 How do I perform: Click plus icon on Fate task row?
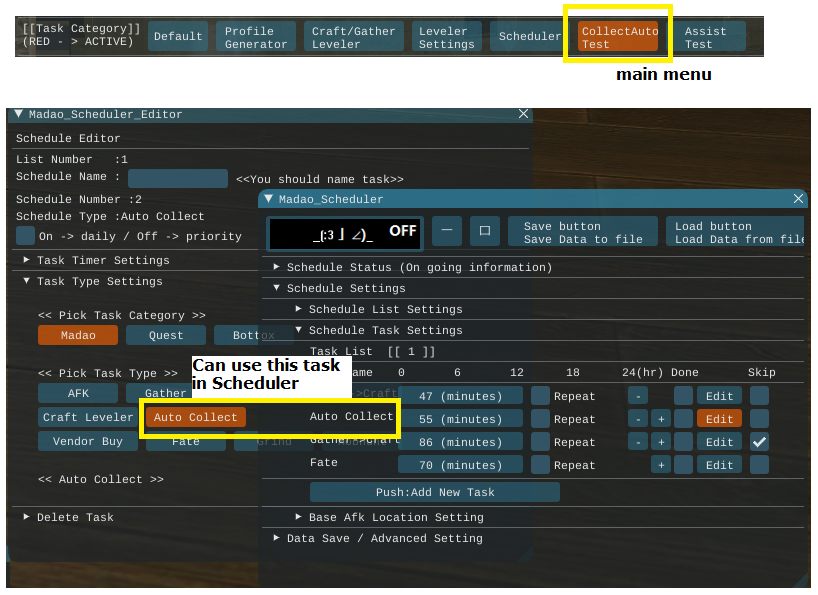pos(660,465)
